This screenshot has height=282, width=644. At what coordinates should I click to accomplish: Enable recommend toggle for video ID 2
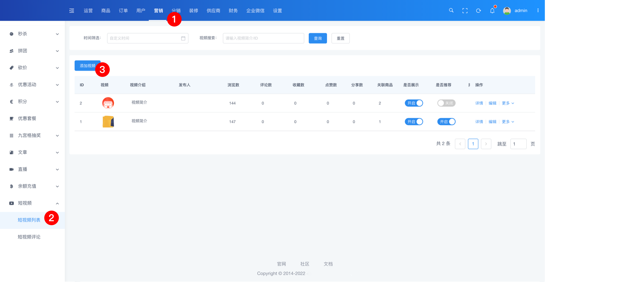[x=446, y=103]
